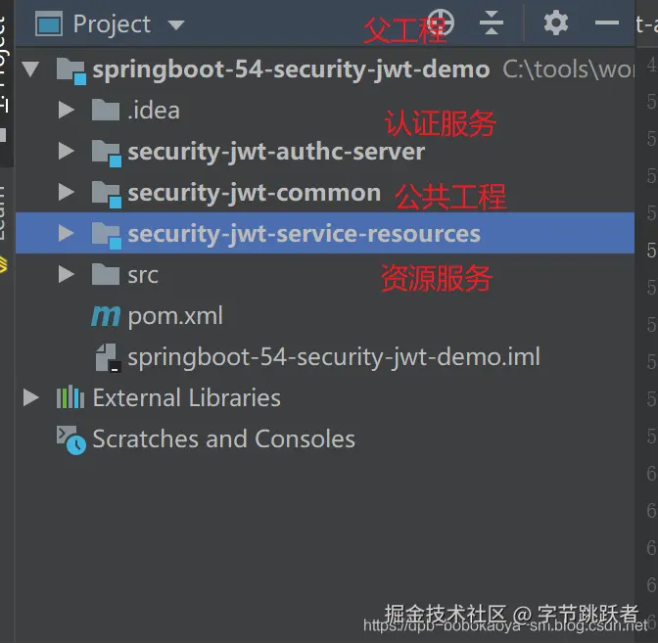Click the External Libraries bar-chart icon
The image size is (658, 644).
click(x=70, y=397)
